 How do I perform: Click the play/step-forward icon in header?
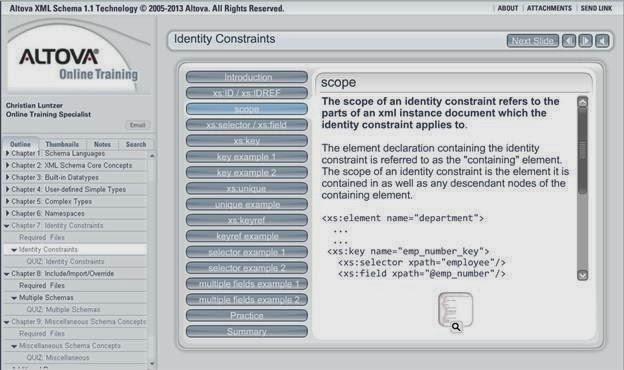pyautogui.click(x=585, y=41)
